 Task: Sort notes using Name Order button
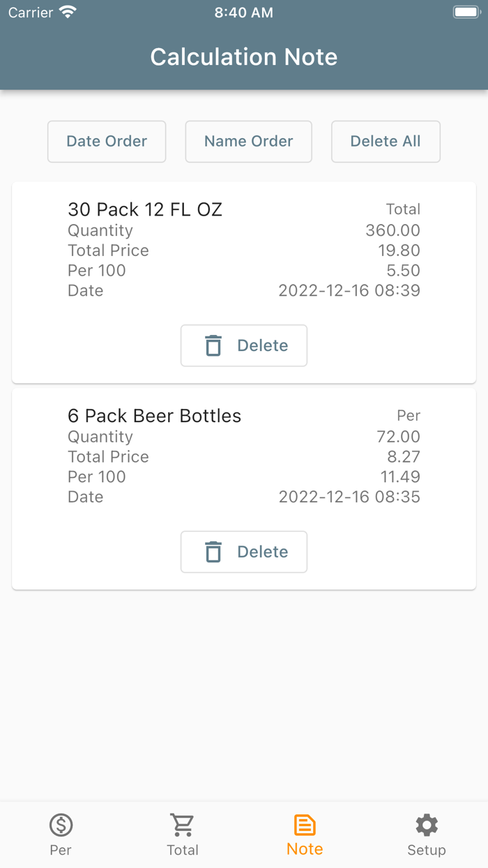pos(248,142)
